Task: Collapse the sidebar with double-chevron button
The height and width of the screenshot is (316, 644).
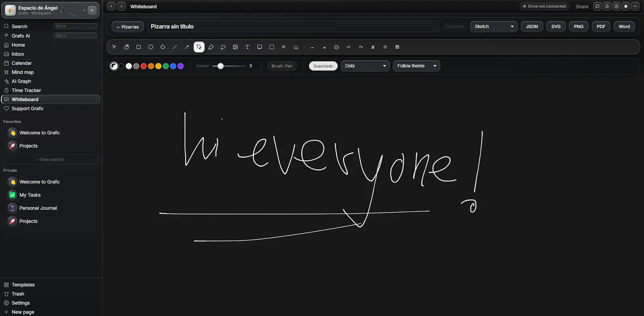Action: pyautogui.click(x=92, y=10)
